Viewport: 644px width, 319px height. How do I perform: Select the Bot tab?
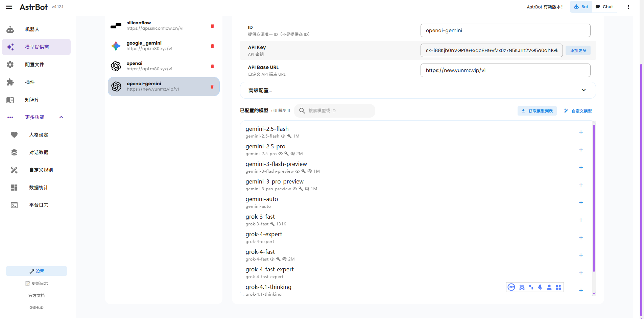(x=581, y=6)
